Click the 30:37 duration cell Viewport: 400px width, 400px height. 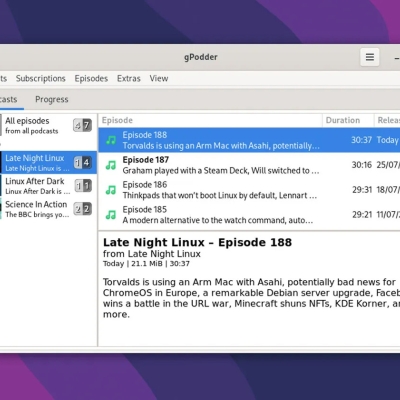(361, 140)
